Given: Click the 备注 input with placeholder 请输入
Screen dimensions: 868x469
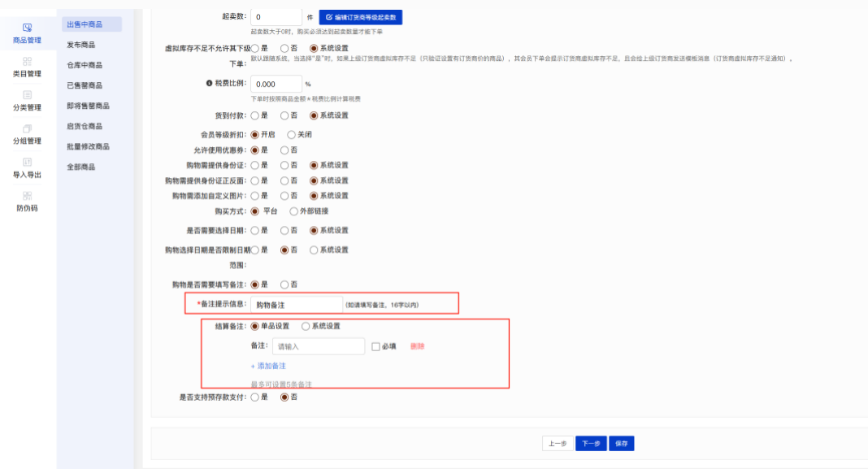Looking at the screenshot, I should [x=319, y=346].
